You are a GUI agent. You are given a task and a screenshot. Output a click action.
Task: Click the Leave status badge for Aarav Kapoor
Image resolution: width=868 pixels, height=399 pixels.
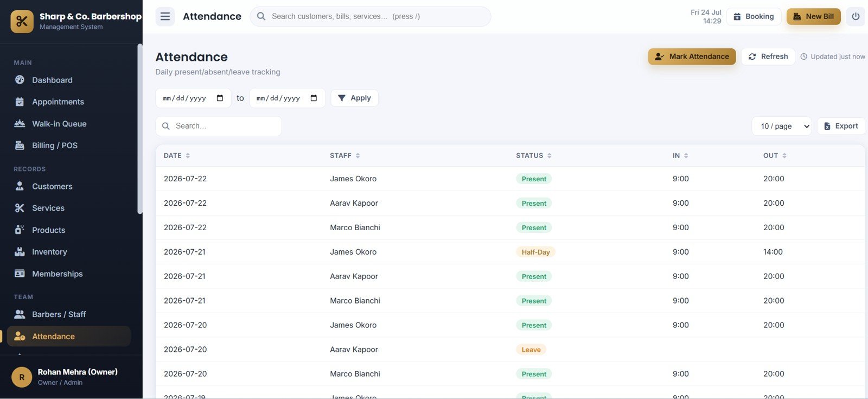[531, 350]
